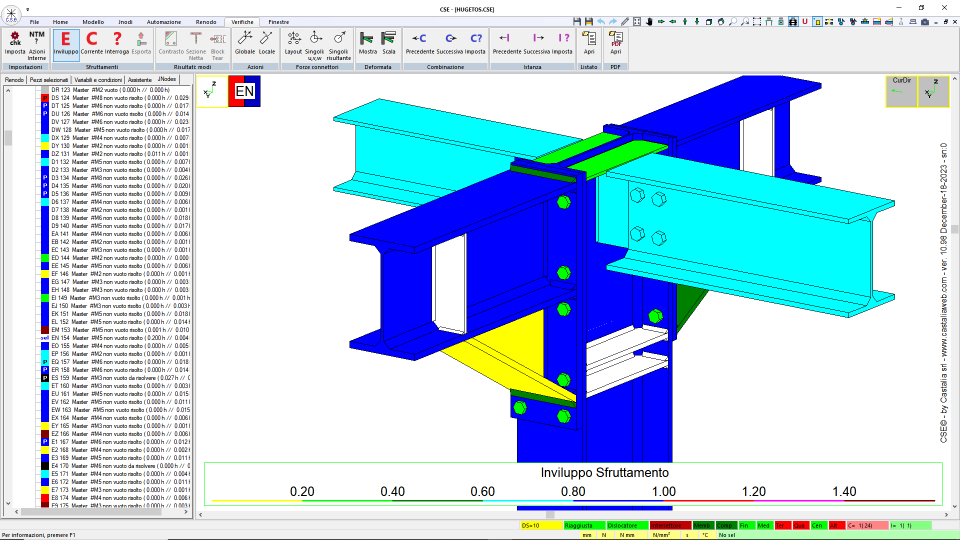This screenshot has width=960, height=540.
Task: Go to Successiva combination
Action: [450, 44]
